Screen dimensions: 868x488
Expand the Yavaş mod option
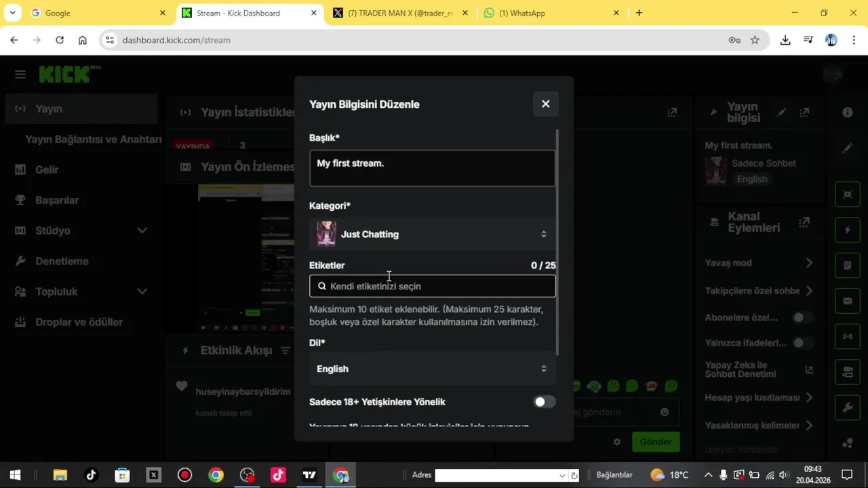809,263
